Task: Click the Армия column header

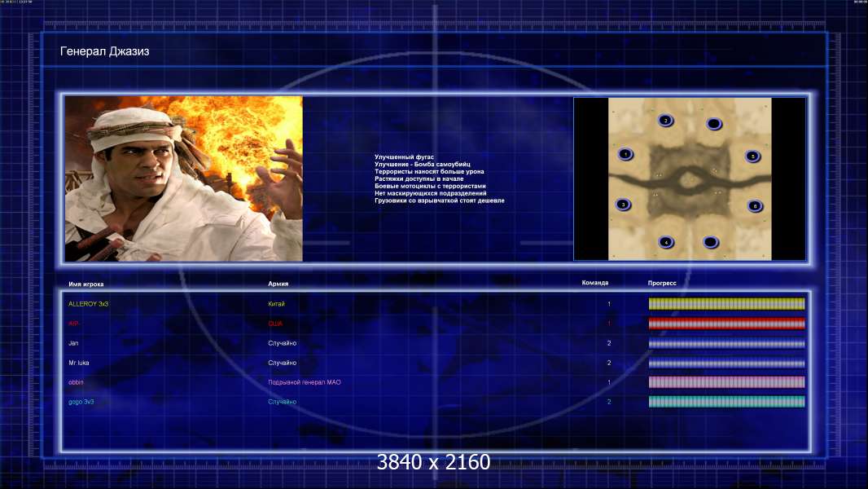Action: tap(278, 284)
